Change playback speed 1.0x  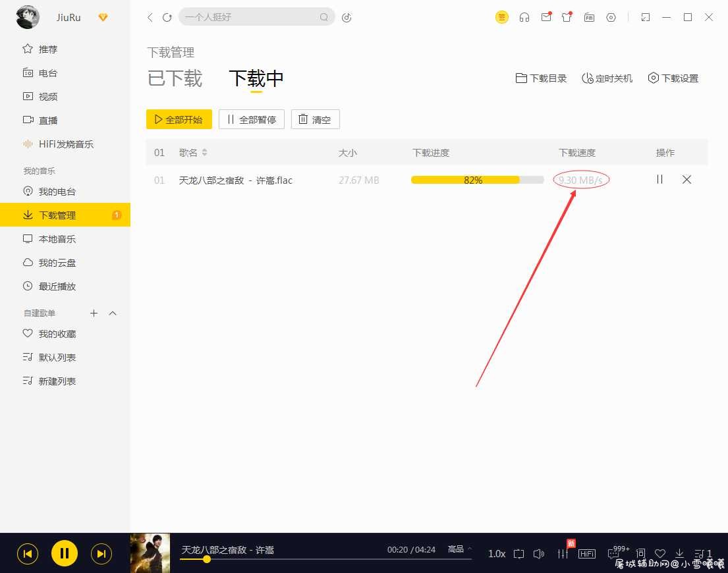point(496,553)
